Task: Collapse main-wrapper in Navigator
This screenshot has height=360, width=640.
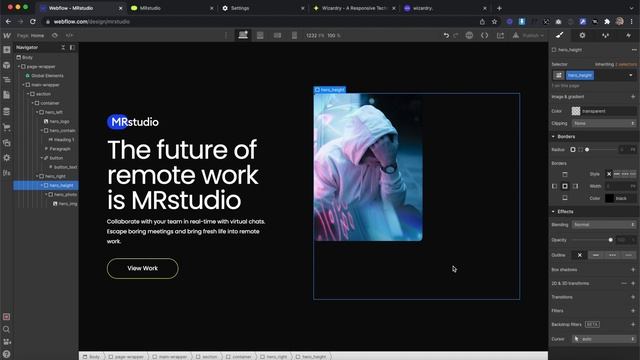Action: (23, 85)
